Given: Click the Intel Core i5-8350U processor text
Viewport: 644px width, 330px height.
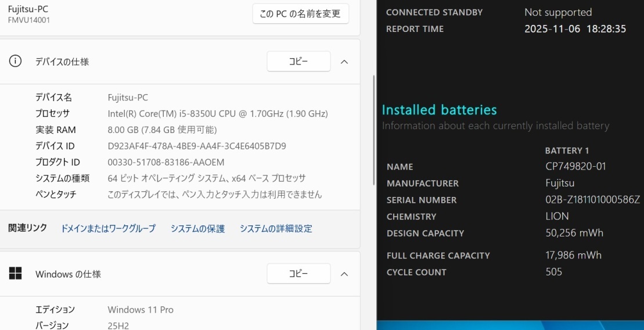Looking at the screenshot, I should point(218,113).
